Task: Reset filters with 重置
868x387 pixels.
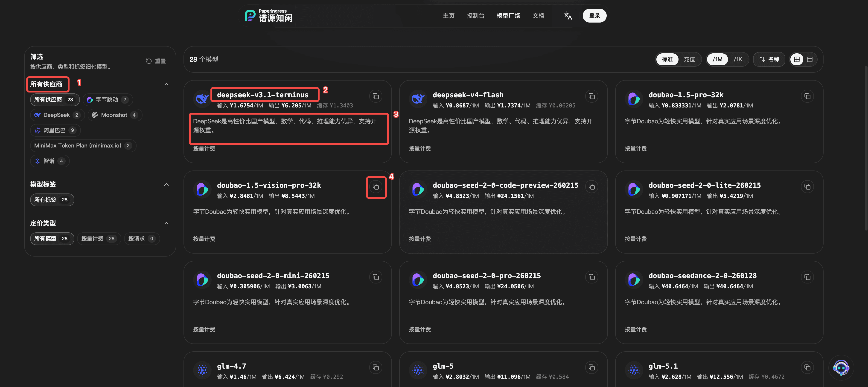Action: click(156, 61)
